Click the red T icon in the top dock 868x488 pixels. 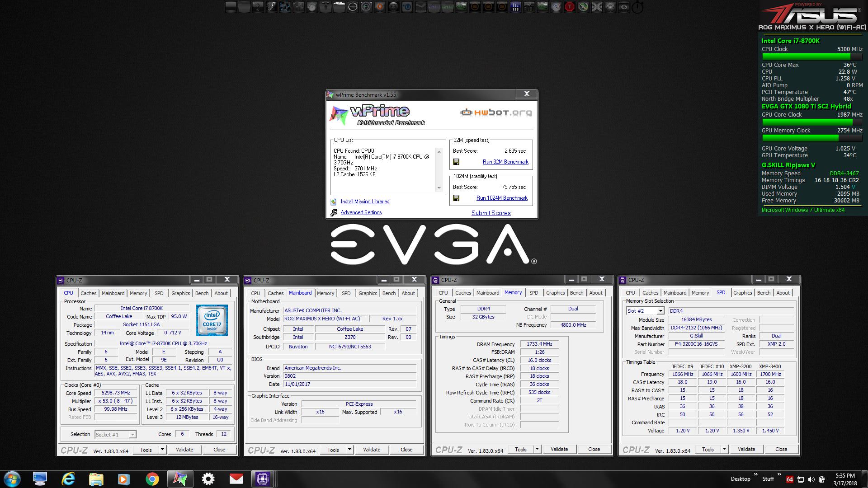[x=570, y=7]
